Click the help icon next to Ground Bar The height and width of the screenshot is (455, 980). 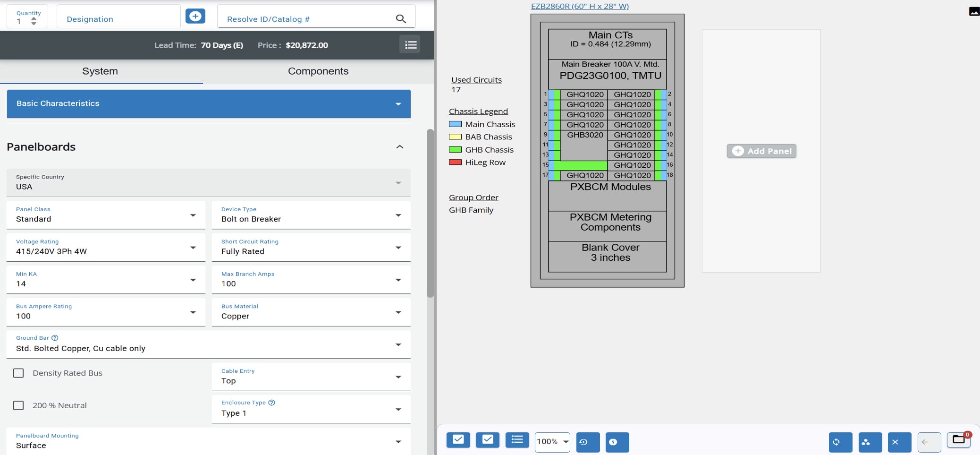pos(55,338)
